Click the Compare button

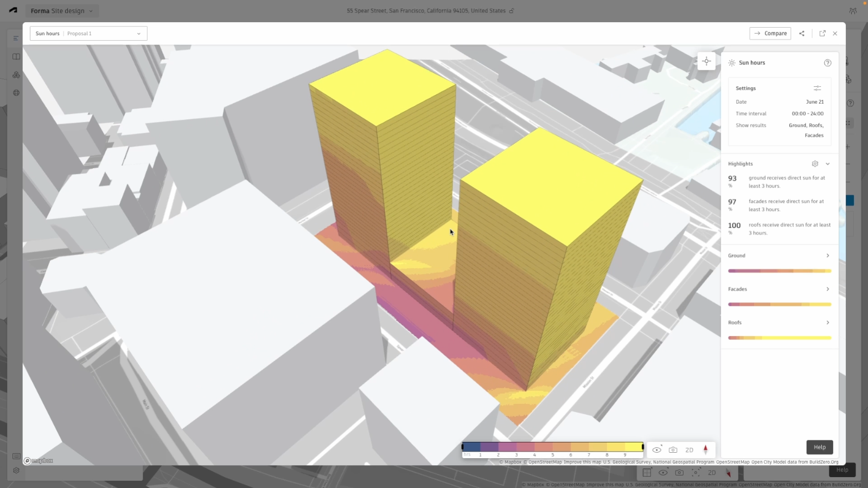pyautogui.click(x=770, y=34)
